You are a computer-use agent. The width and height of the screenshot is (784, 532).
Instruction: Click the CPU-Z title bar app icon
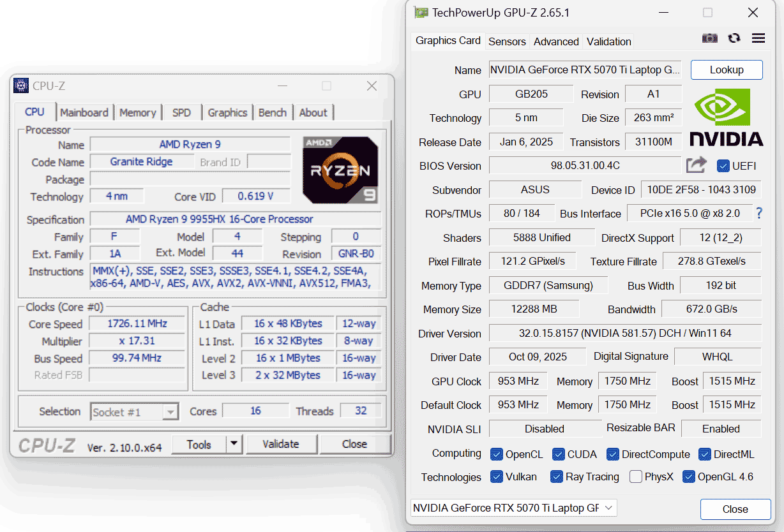(x=21, y=85)
